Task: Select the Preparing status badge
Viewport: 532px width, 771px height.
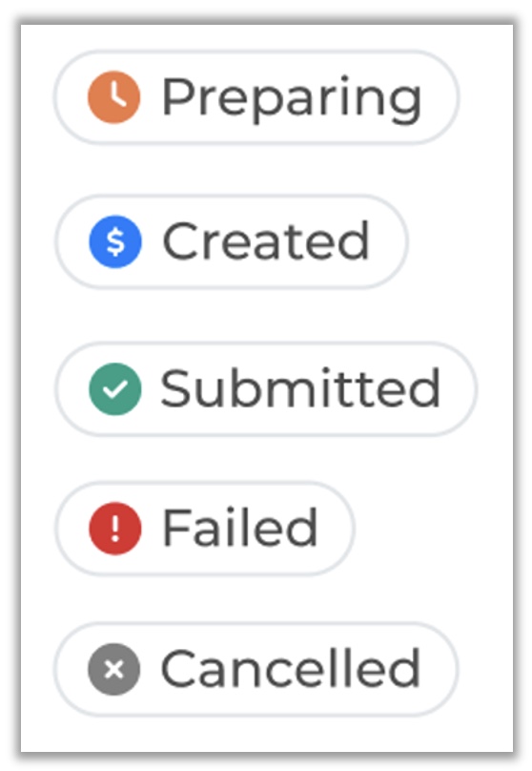Action: click(x=256, y=97)
